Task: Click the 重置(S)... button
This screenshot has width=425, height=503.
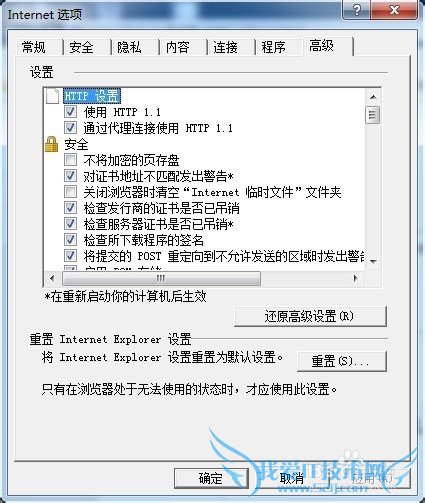Action: pos(342,361)
